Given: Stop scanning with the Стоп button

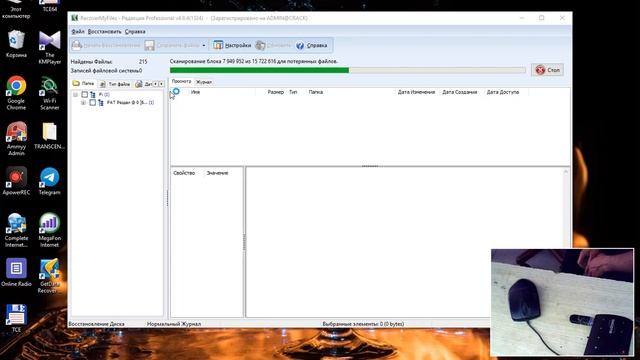Looking at the screenshot, I should tap(547, 70).
